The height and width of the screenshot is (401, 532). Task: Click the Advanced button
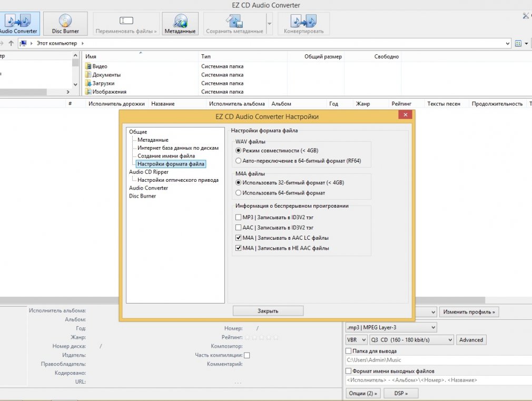[471, 340]
